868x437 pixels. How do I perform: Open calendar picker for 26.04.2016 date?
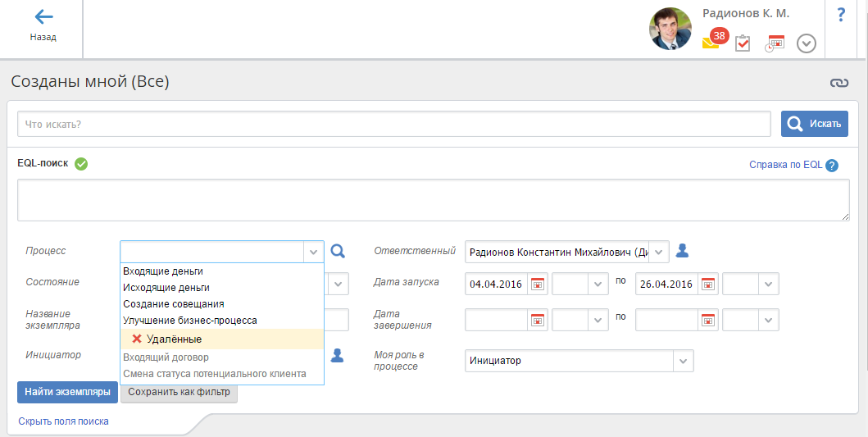coord(708,285)
